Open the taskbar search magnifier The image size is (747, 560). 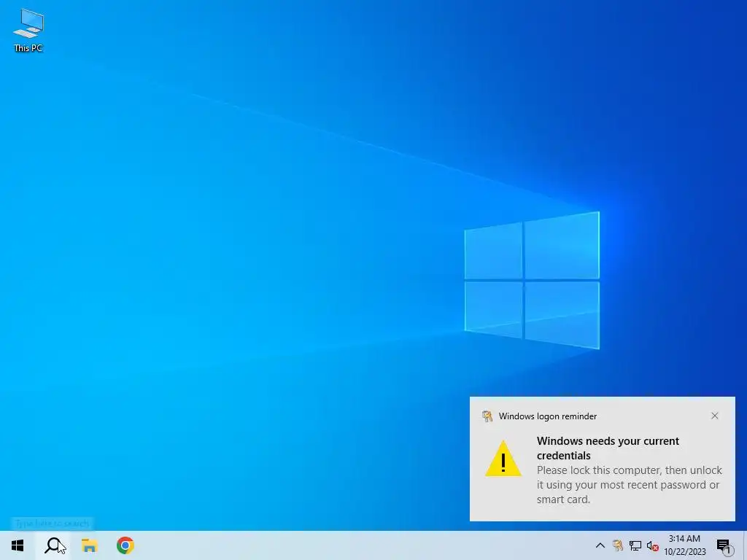click(53, 545)
